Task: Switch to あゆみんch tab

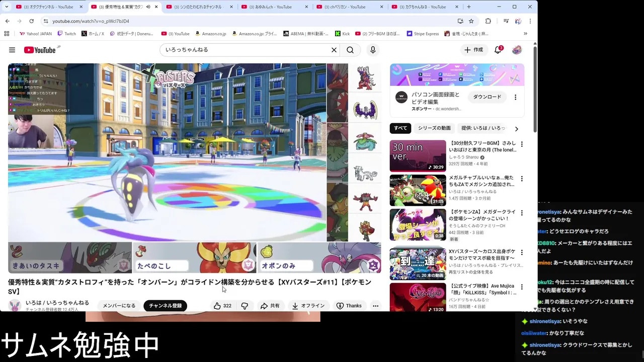Action: pyautogui.click(x=275, y=7)
